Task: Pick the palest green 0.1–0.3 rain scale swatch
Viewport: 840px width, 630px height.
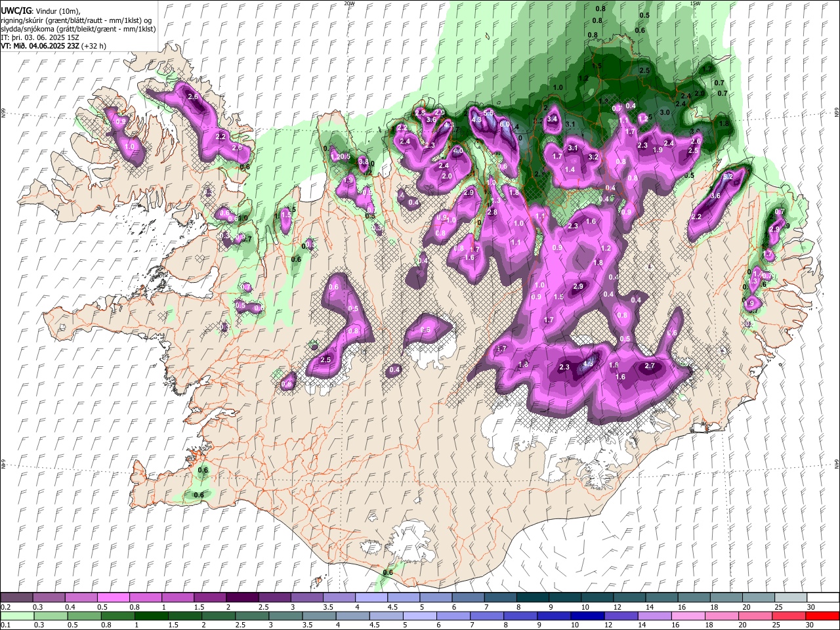Action: point(16,616)
